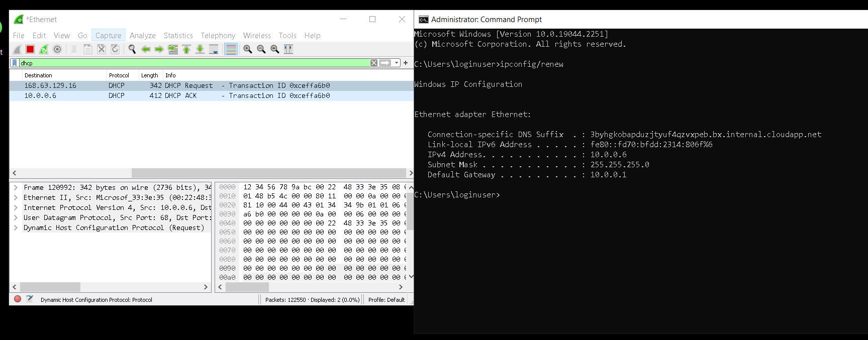Add a display filter button with plus
The width and height of the screenshot is (868, 340).
point(406,63)
